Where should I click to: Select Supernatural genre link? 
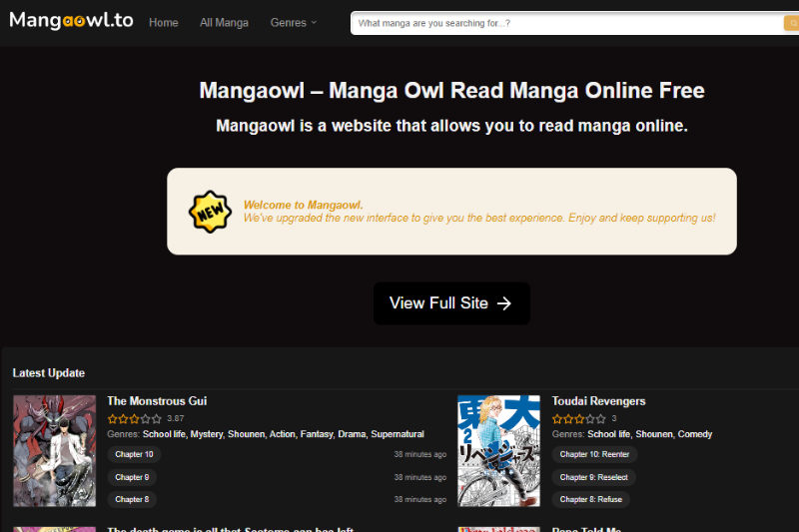point(398,434)
